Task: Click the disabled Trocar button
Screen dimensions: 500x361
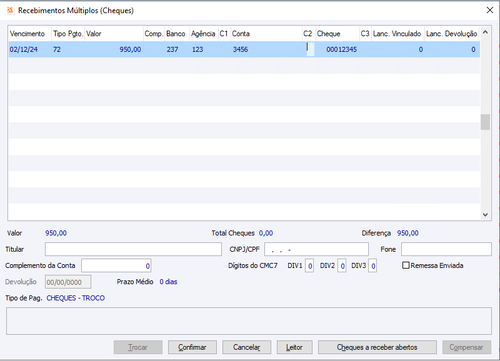Action: pyautogui.click(x=138, y=347)
